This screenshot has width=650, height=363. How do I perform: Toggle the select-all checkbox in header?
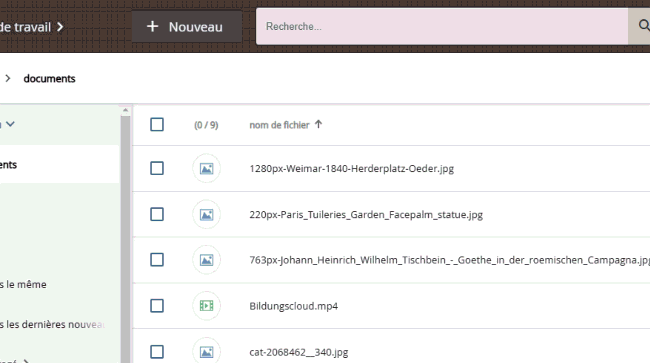157,124
